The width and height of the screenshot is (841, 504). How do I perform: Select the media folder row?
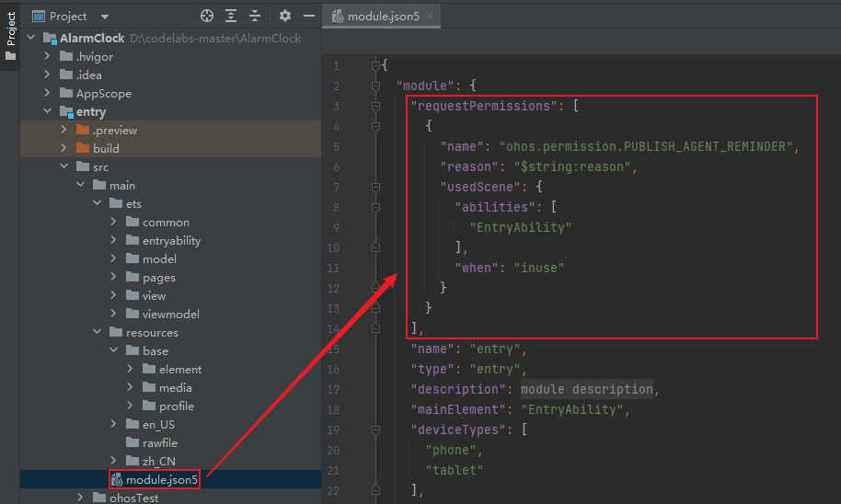pyautogui.click(x=170, y=387)
